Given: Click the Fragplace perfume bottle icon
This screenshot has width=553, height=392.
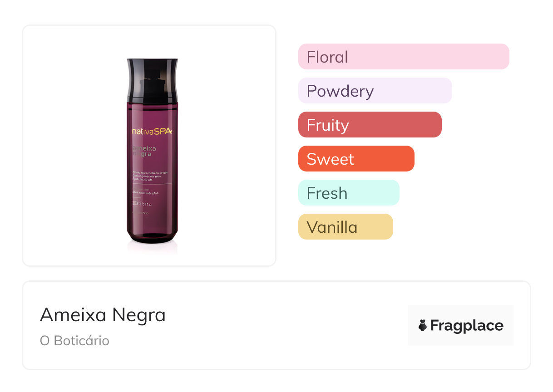Looking at the screenshot, I should pos(423,325).
